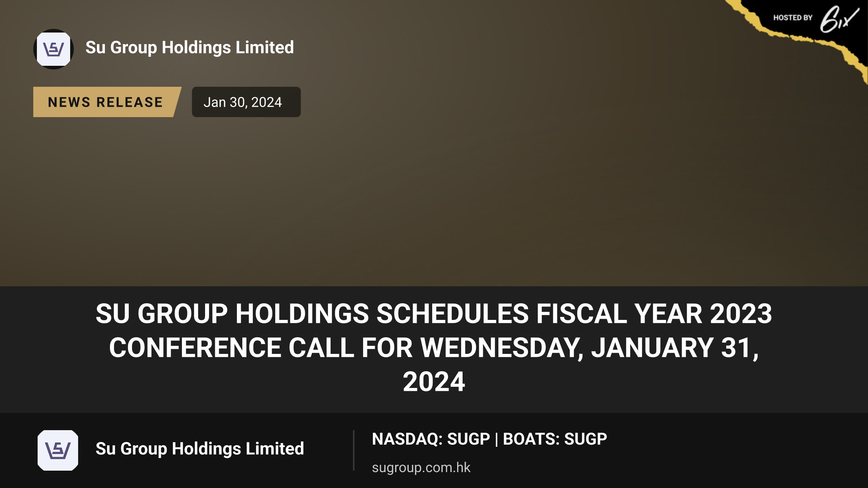Click the headline line mentioning Wednesday, January 31

434,347
